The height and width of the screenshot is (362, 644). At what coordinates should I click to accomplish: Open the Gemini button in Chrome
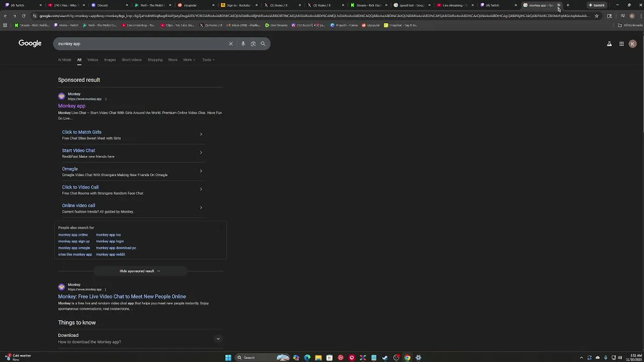coord(597,5)
